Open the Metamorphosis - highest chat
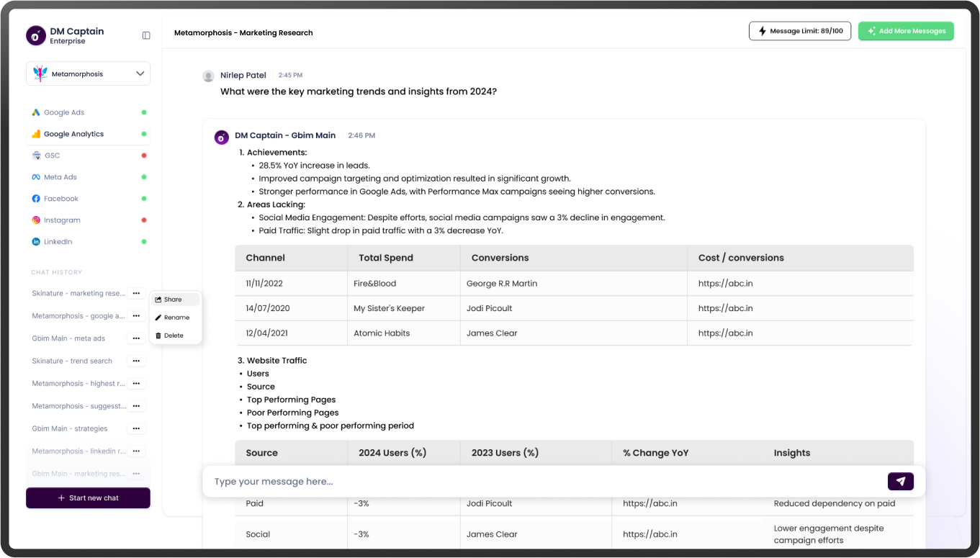980x558 pixels. click(x=78, y=384)
